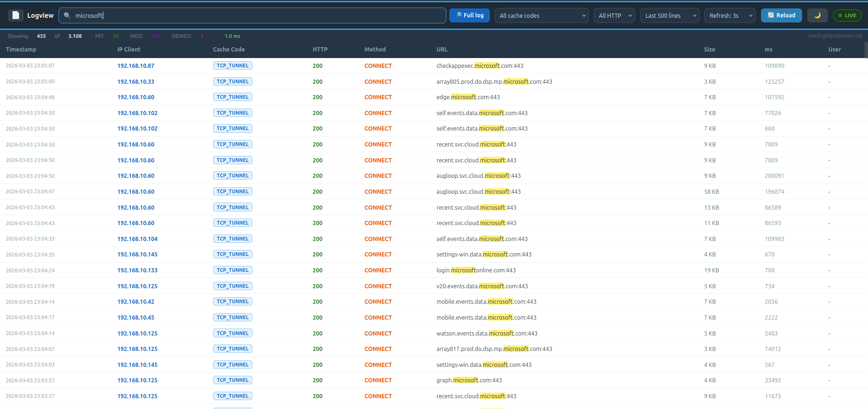868x409 pixels.
Task: Click the total count 3.108
Action: [75, 36]
